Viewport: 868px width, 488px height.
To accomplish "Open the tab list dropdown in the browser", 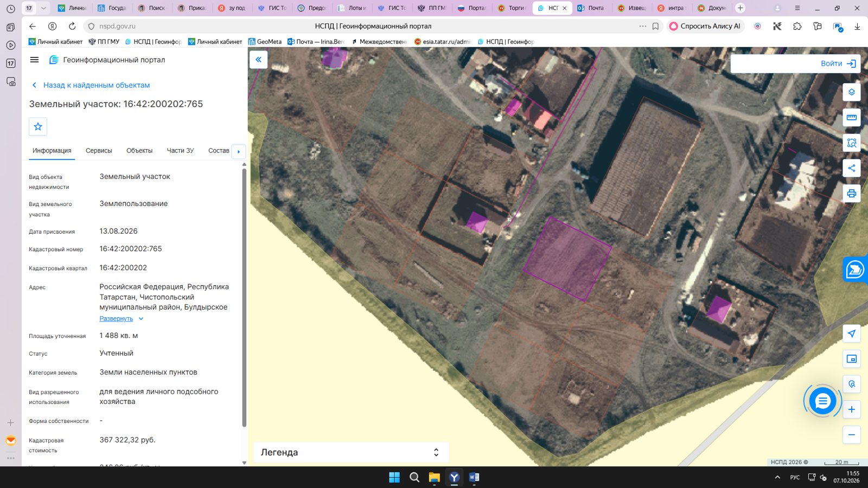I will tap(43, 8).
